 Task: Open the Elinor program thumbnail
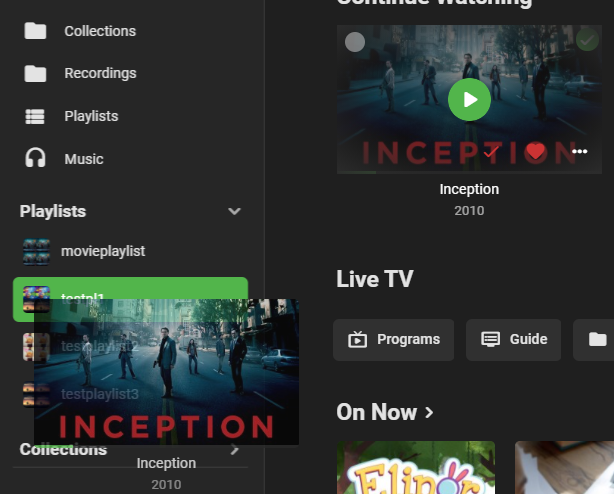point(416,467)
